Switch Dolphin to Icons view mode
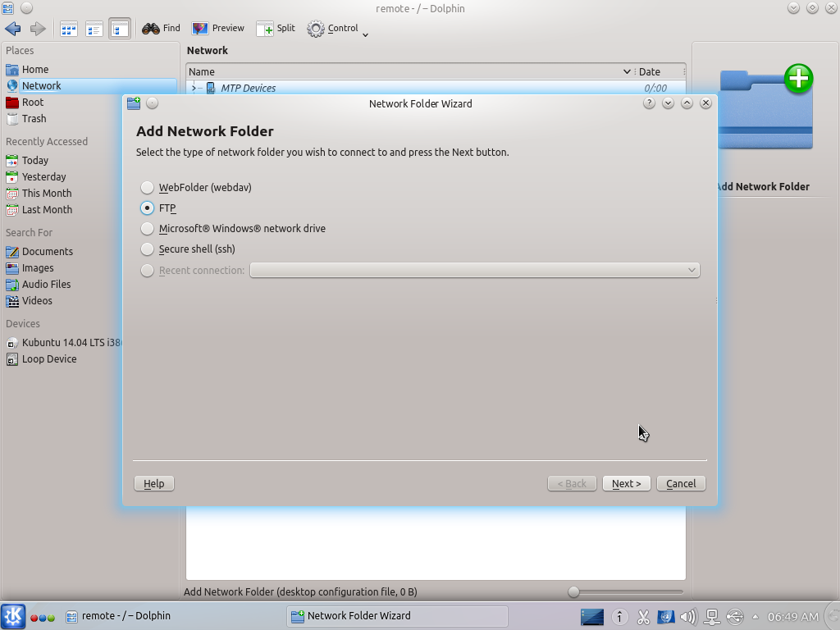 point(69,29)
